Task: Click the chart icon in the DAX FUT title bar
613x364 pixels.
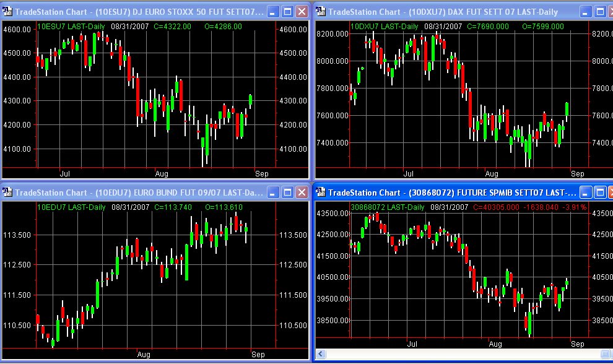Action: tap(321, 11)
